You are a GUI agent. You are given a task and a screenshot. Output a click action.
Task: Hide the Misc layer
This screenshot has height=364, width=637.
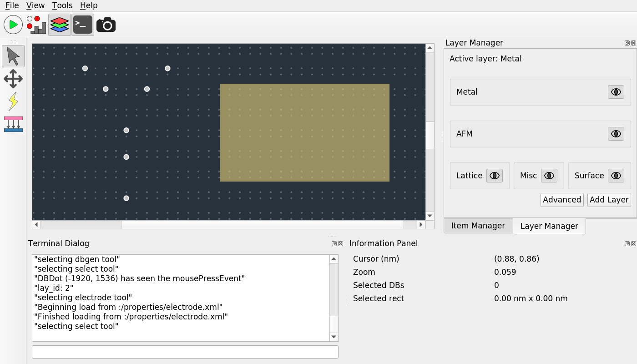pos(549,176)
